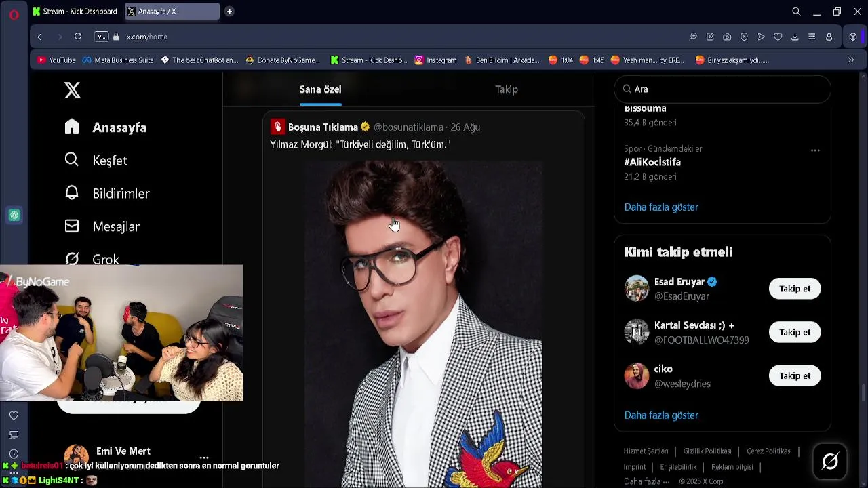Open more options for #AliKocİstifa trend
The width and height of the screenshot is (868, 488).
815,150
